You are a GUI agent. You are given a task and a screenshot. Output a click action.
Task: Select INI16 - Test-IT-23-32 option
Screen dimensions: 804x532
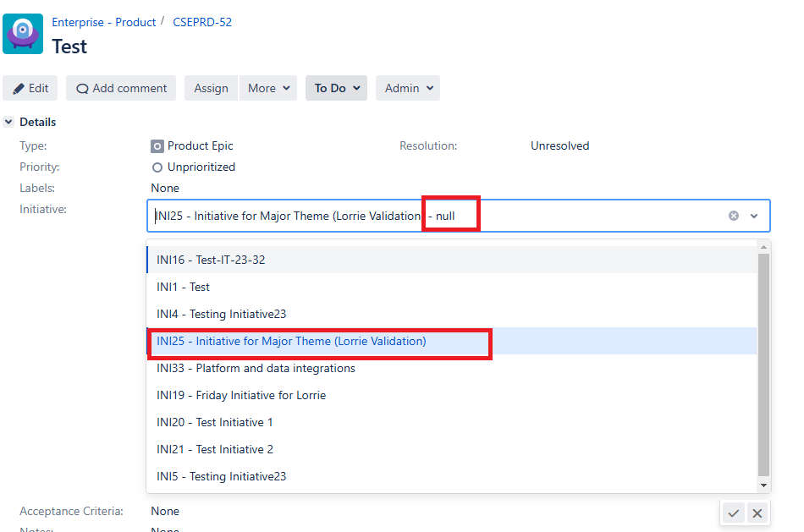click(452, 260)
